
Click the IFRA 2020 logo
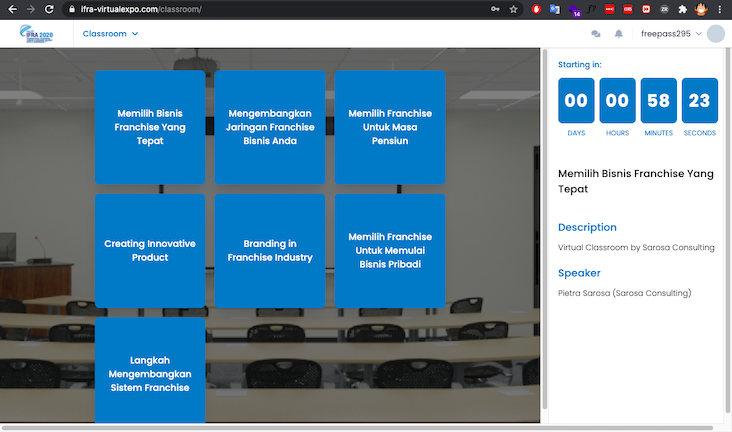click(x=39, y=34)
